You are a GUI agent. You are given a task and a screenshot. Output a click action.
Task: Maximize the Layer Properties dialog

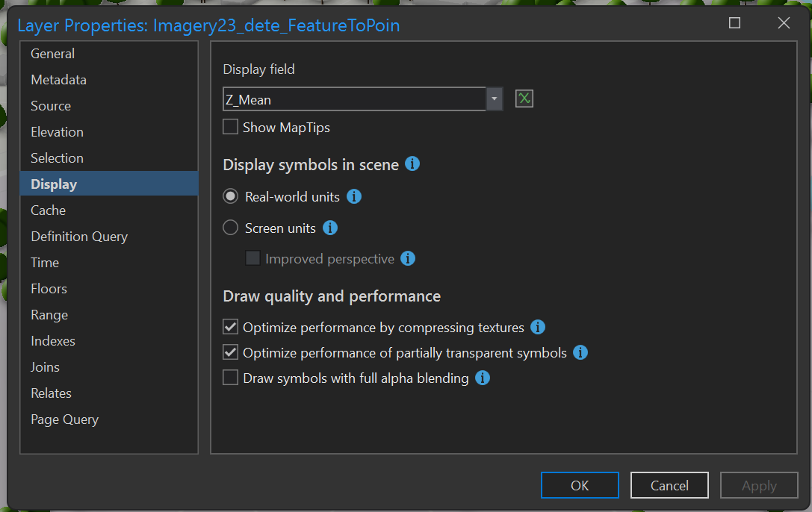(734, 23)
